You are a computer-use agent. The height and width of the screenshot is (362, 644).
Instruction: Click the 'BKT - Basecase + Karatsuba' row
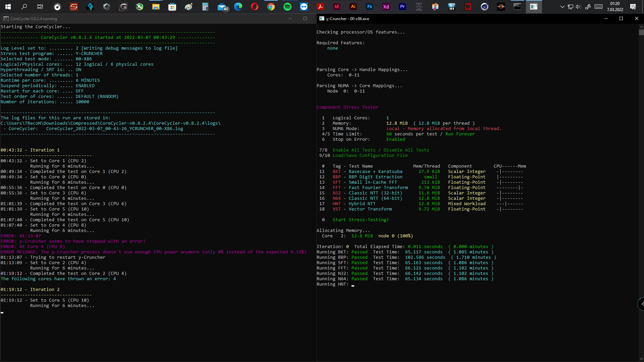tap(421, 172)
